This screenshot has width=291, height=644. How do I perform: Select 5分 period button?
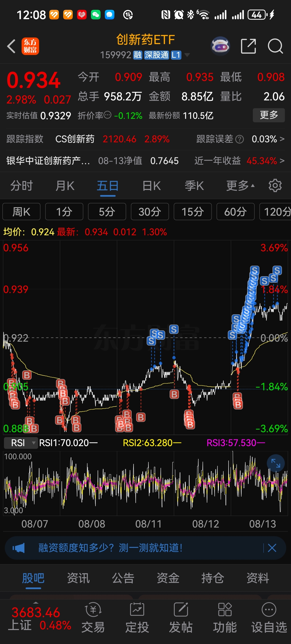[107, 212]
